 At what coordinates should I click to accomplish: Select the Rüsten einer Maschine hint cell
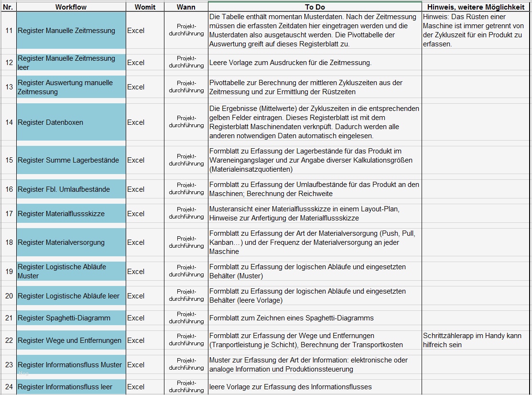(476, 30)
